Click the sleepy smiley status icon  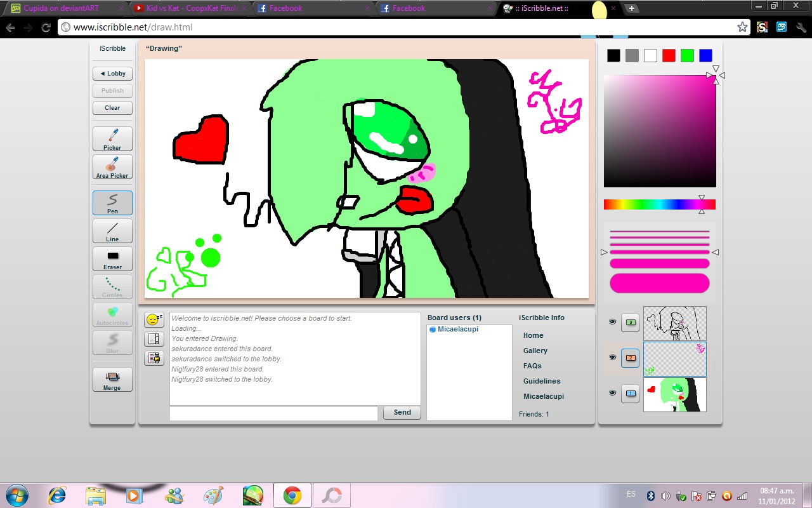coord(154,320)
